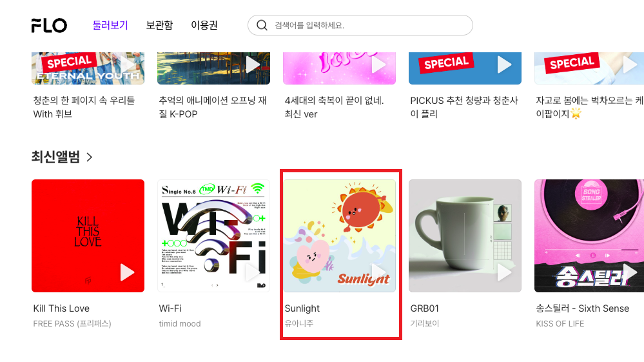Click the search input field
This screenshot has height=362, width=644.
pos(360,25)
